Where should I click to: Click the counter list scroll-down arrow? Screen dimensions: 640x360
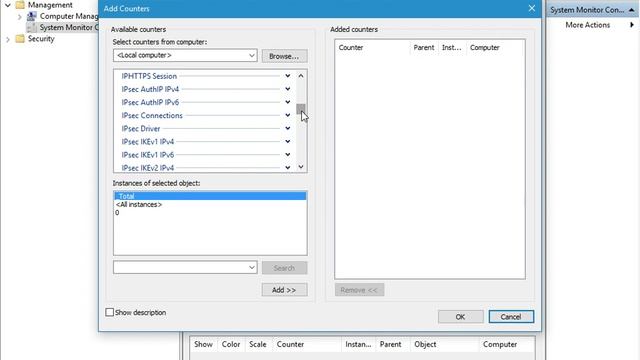[301, 167]
